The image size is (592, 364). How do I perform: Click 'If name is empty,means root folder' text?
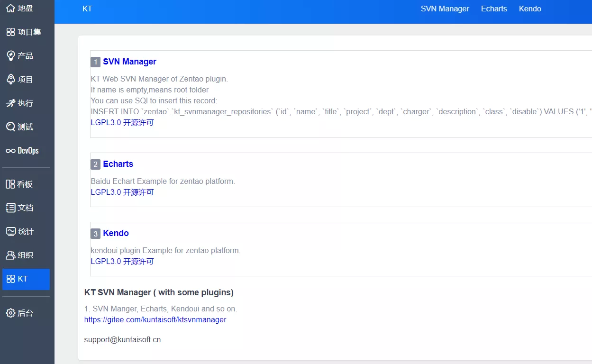click(x=149, y=90)
